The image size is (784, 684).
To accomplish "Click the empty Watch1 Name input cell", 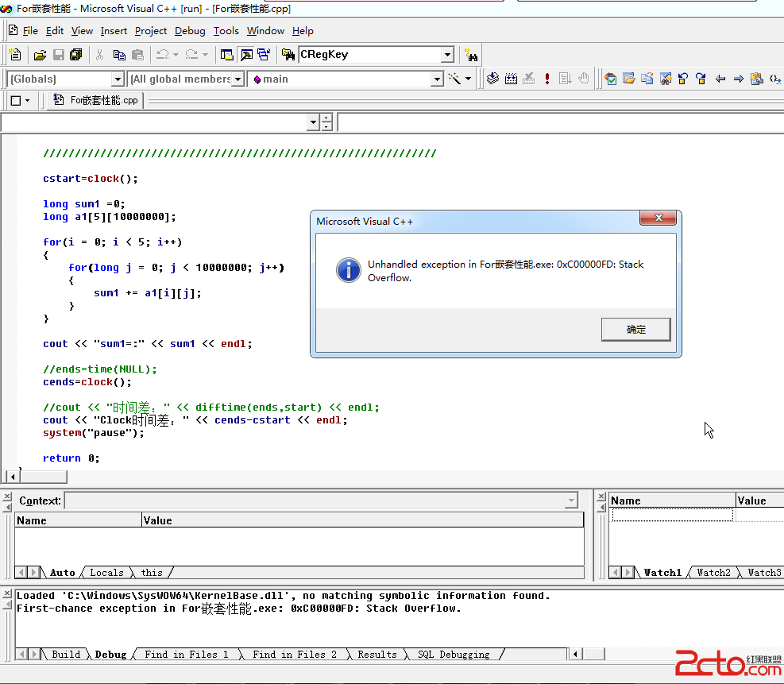I will pyautogui.click(x=672, y=515).
